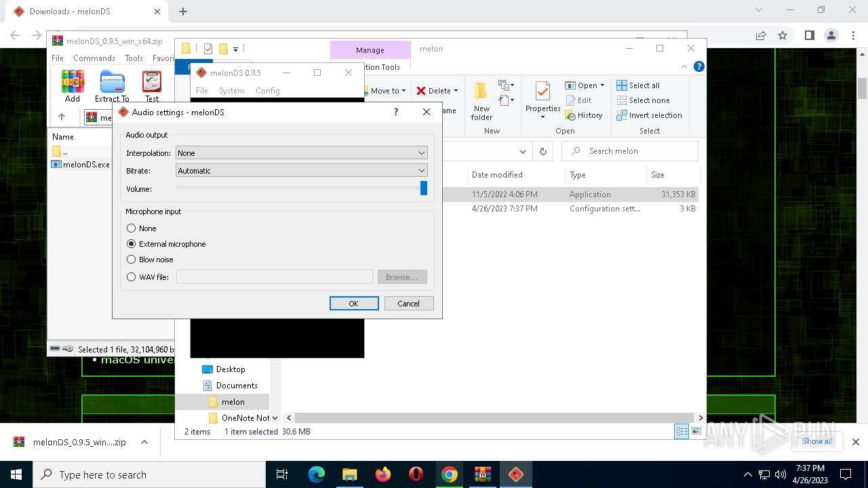868x488 pixels.
Task: Click the Chrome share page icon
Action: point(761,35)
